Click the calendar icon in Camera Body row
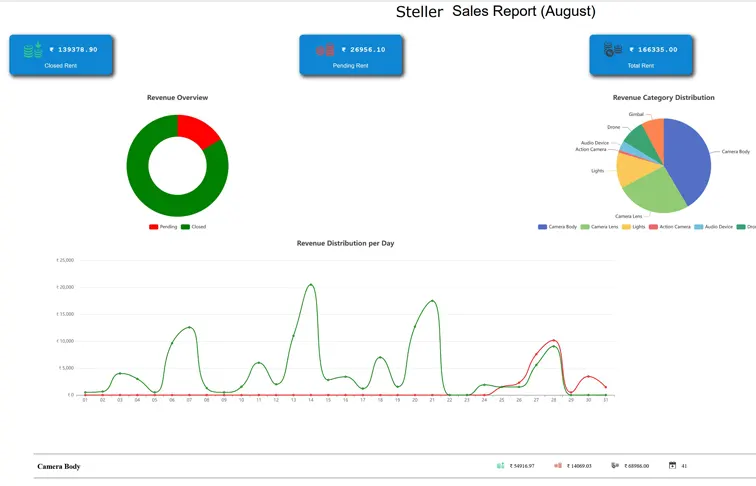The image size is (756, 486). click(x=672, y=466)
